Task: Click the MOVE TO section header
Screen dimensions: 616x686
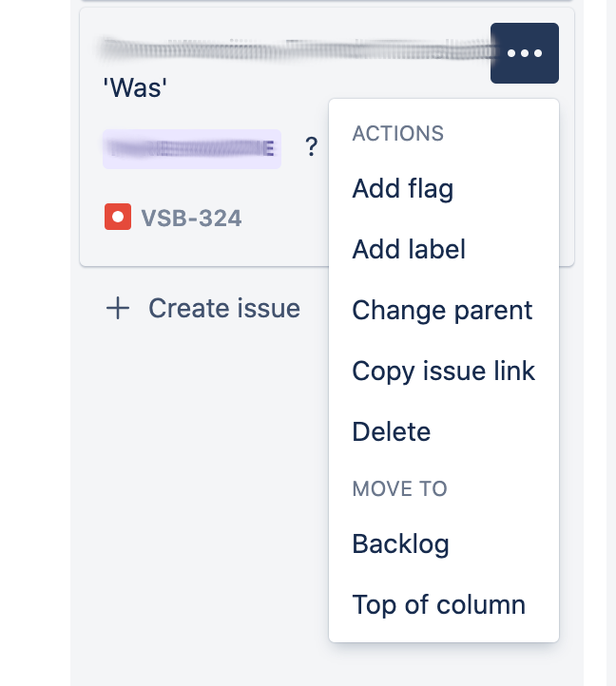Action: 399,488
